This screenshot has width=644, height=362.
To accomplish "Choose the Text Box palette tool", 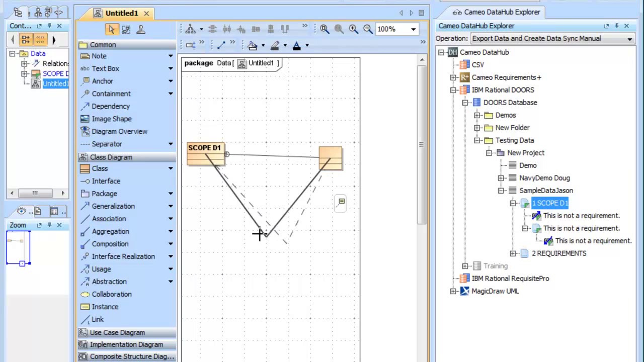I will [105, 68].
